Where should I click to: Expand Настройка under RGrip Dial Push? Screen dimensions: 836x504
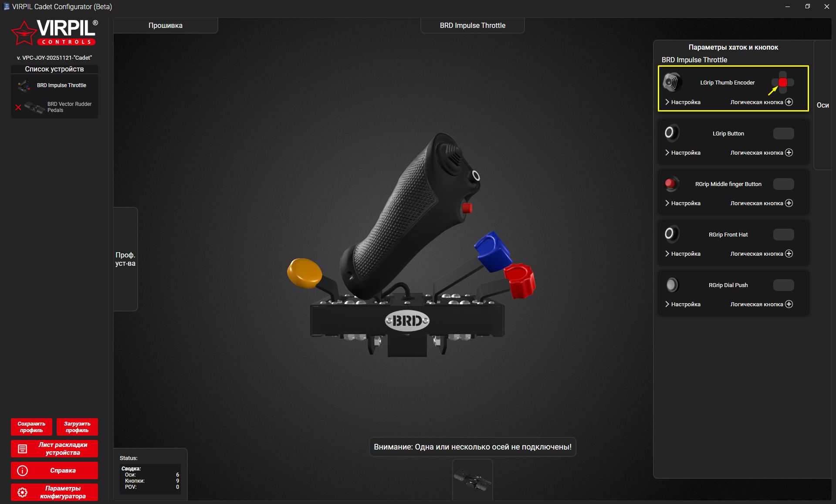[683, 304]
